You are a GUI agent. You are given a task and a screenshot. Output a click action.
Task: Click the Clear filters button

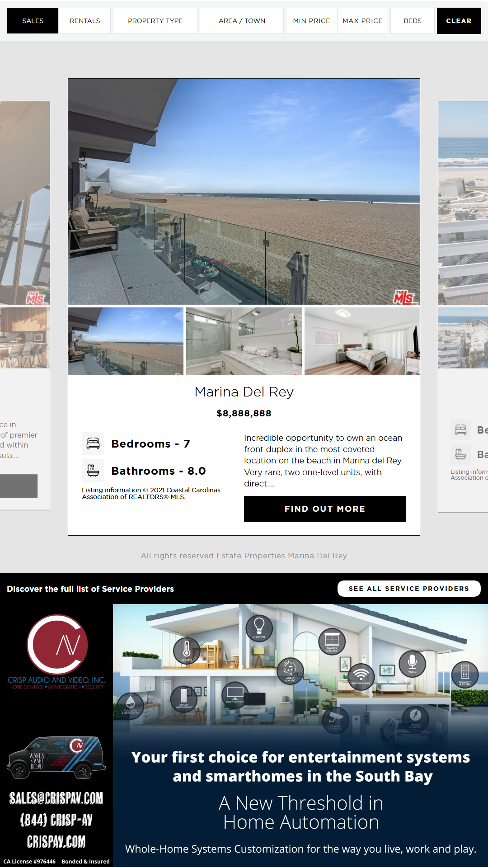pyautogui.click(x=459, y=21)
